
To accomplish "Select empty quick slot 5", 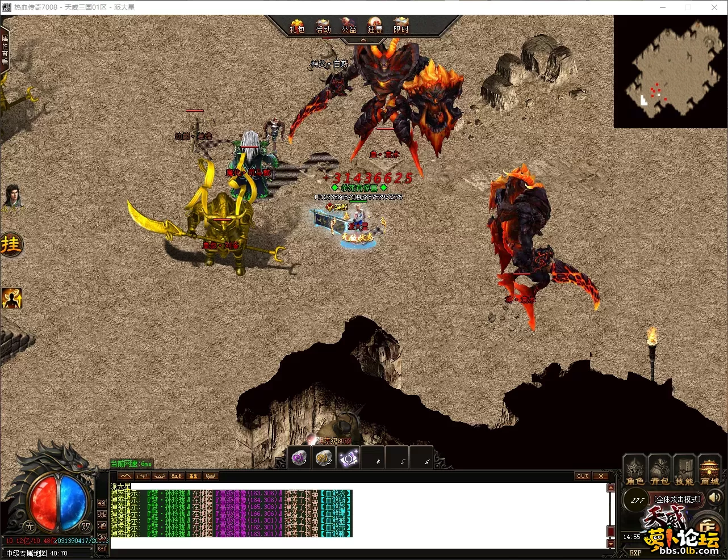I will pos(396,458).
